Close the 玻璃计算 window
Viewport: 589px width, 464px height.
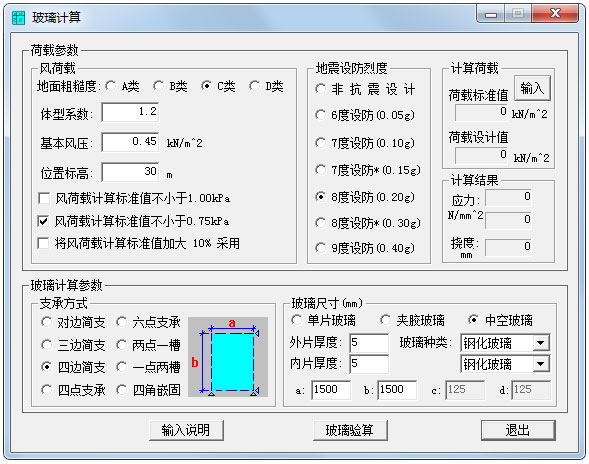555,14
